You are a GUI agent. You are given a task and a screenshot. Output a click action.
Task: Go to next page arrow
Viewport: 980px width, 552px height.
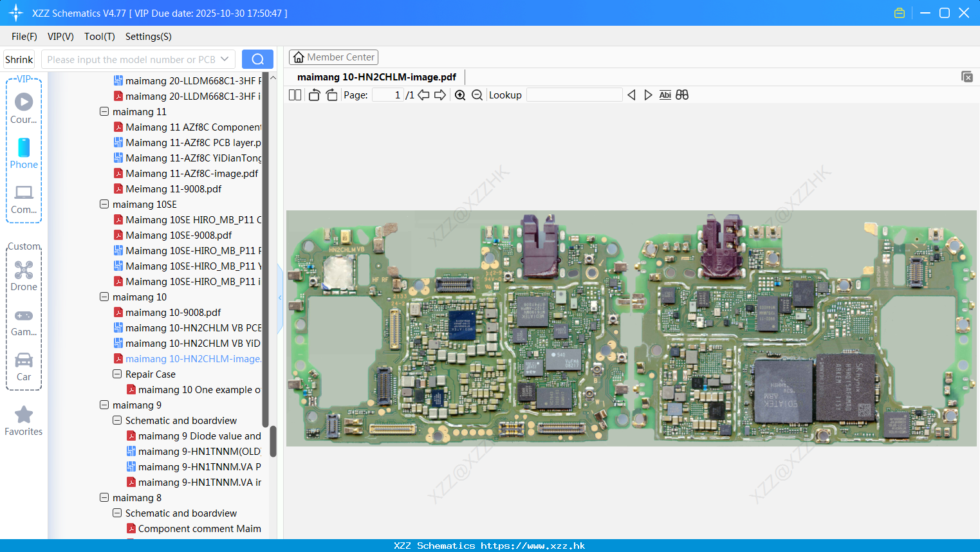[440, 95]
